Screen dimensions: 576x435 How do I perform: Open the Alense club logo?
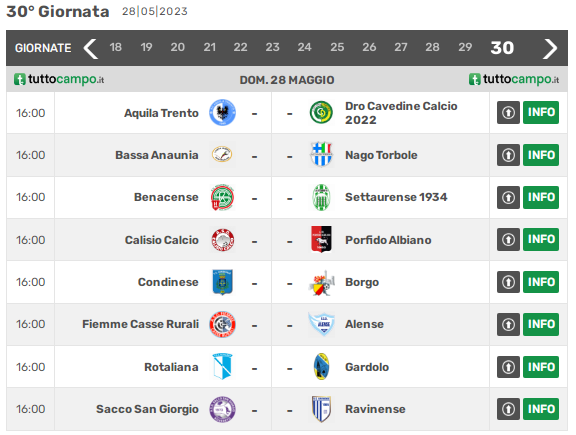321,324
